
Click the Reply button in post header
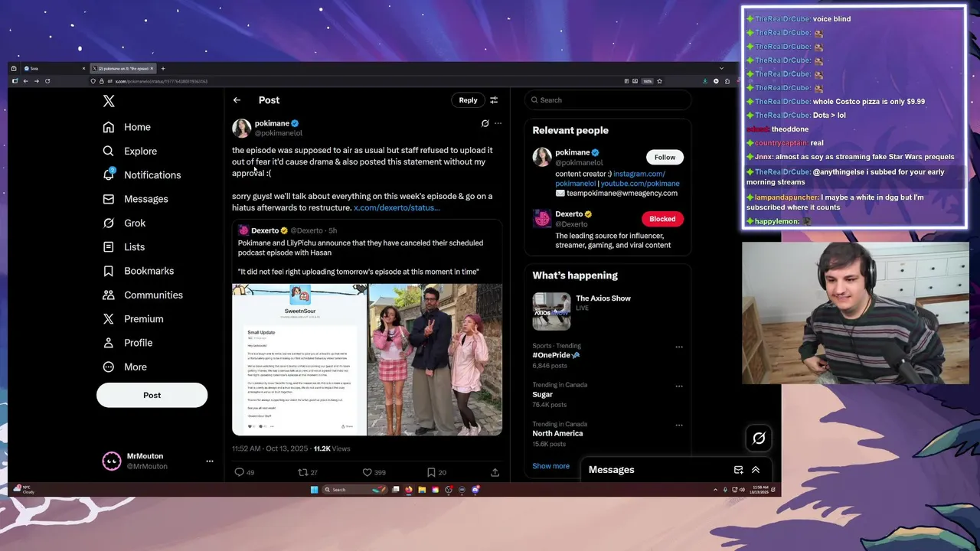(x=468, y=100)
